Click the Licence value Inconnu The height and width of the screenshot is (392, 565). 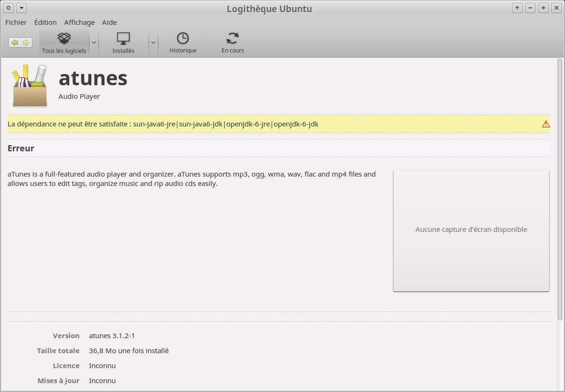(102, 366)
